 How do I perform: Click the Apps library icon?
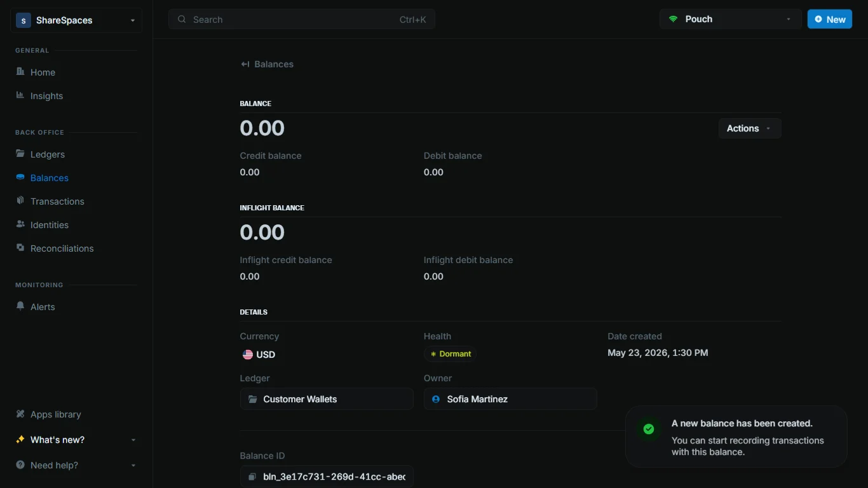(20, 414)
